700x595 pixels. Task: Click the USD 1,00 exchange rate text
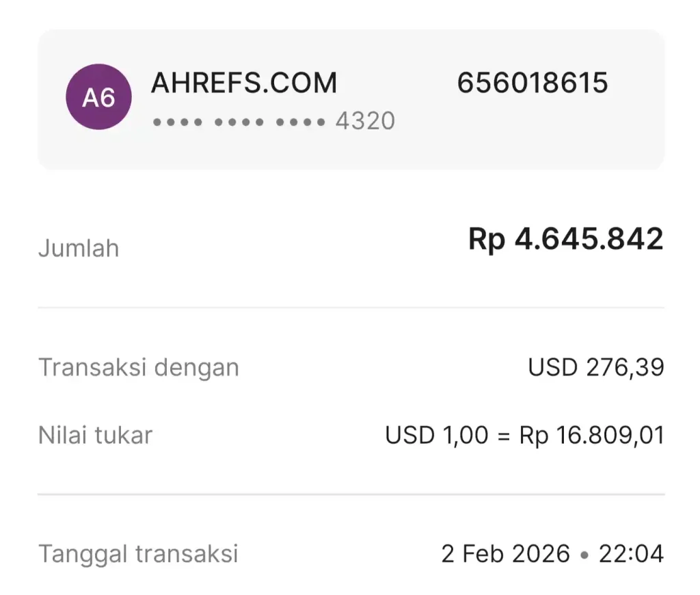click(437, 436)
